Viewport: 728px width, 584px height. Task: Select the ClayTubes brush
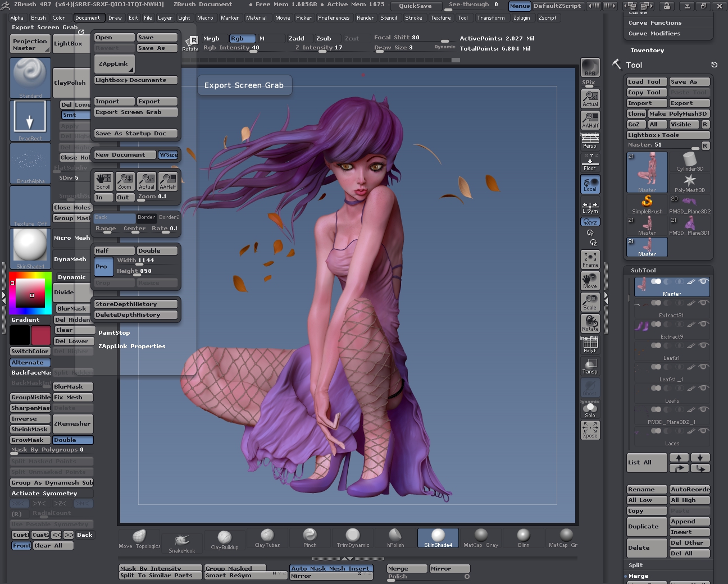267,538
